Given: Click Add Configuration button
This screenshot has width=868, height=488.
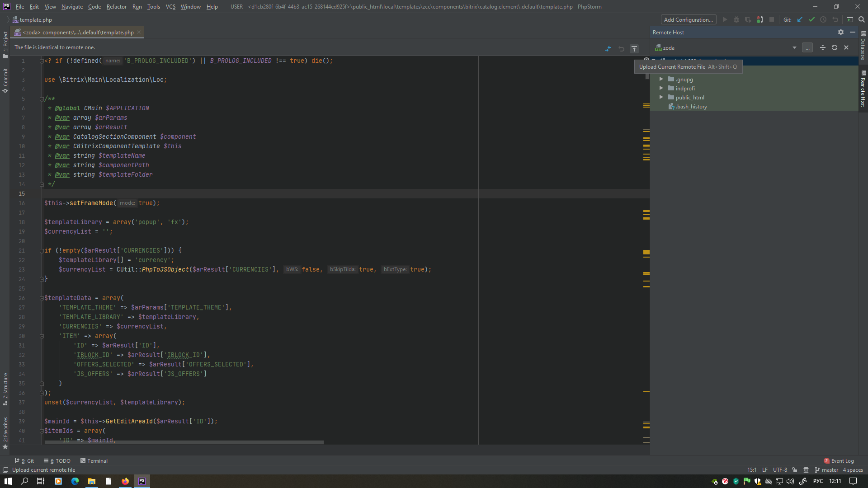Looking at the screenshot, I should 688,19.
